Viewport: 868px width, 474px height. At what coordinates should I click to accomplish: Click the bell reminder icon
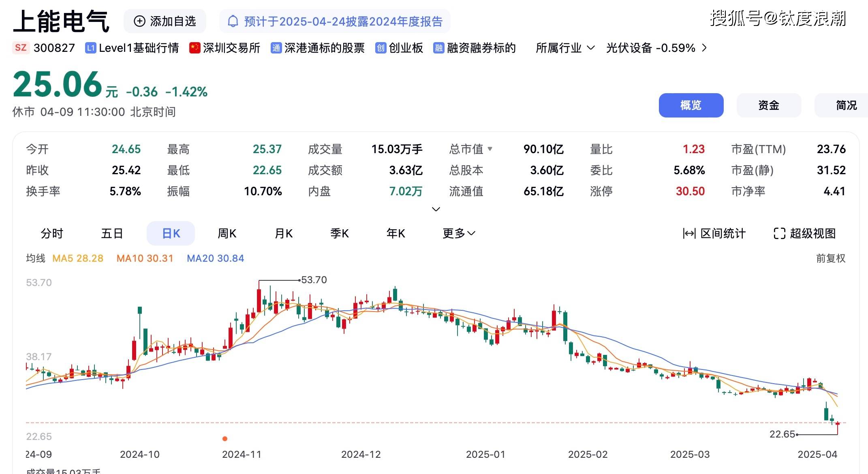[x=233, y=21]
